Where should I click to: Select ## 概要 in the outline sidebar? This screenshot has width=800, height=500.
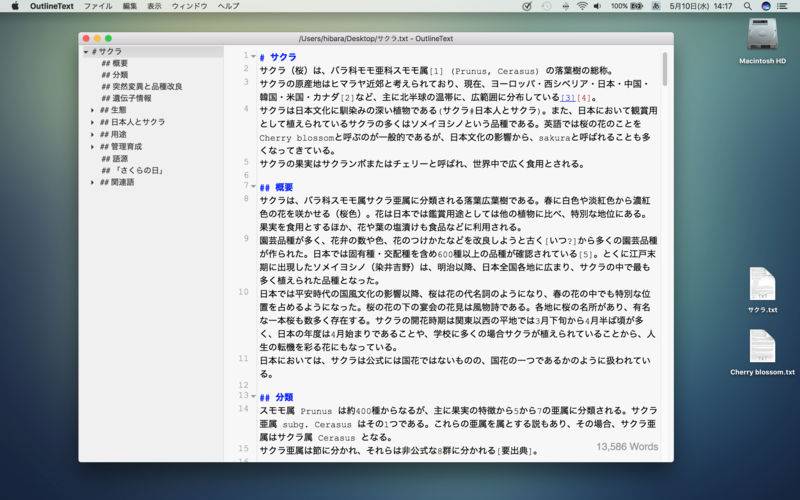114,63
